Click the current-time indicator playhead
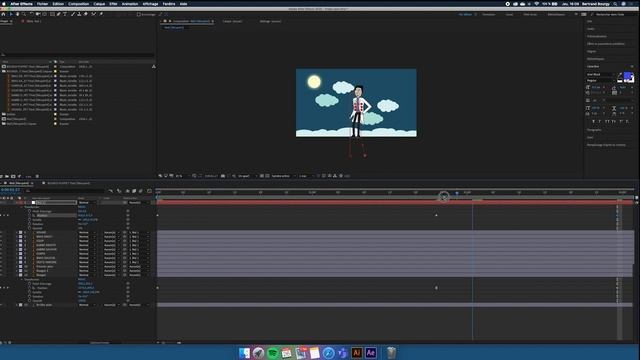The width and height of the screenshot is (640, 360). coord(457,192)
